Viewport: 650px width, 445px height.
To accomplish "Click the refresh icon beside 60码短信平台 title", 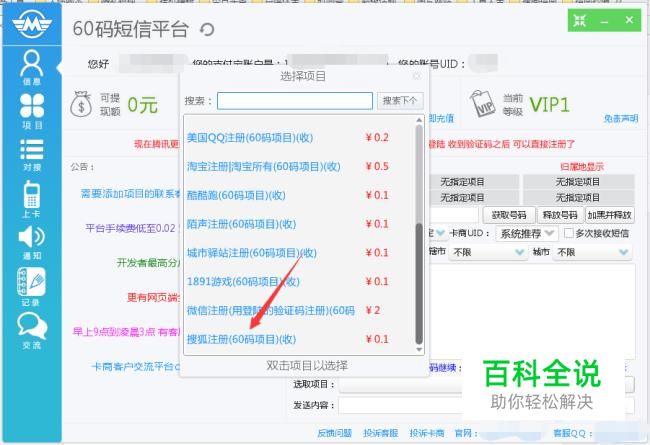I will 207,29.
